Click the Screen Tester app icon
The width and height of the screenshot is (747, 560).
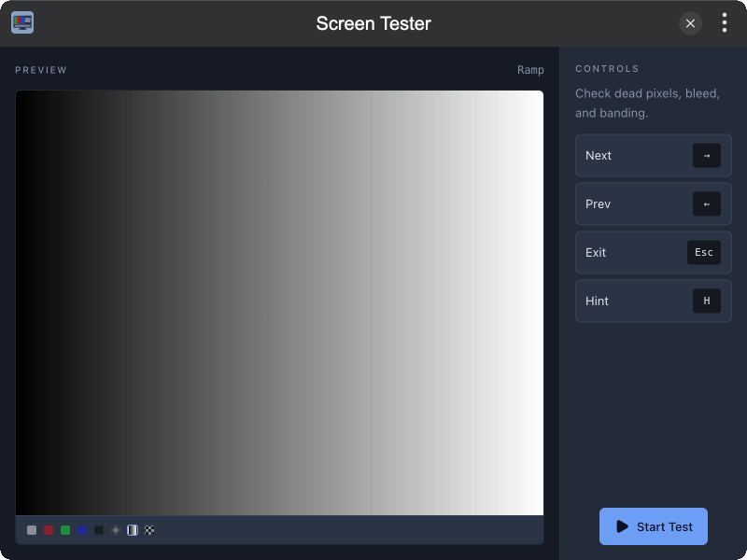coord(22,22)
